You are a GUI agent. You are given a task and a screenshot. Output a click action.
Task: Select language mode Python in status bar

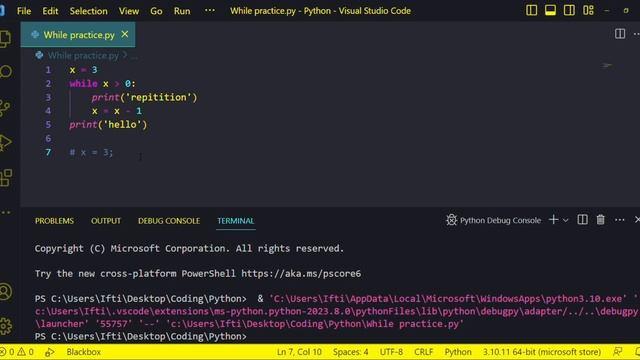458,352
